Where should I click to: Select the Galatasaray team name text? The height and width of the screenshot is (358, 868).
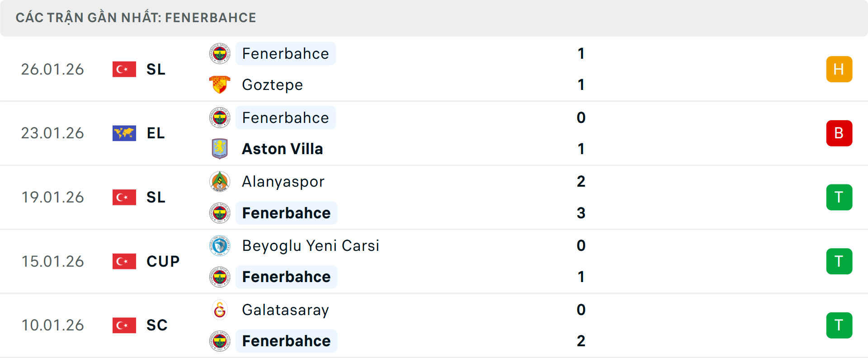click(x=285, y=310)
